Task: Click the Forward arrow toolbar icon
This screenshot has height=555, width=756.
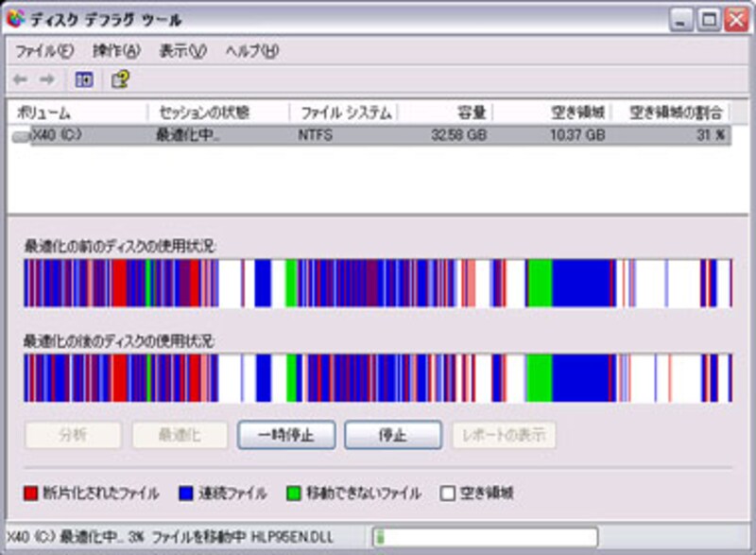Action: coord(46,79)
